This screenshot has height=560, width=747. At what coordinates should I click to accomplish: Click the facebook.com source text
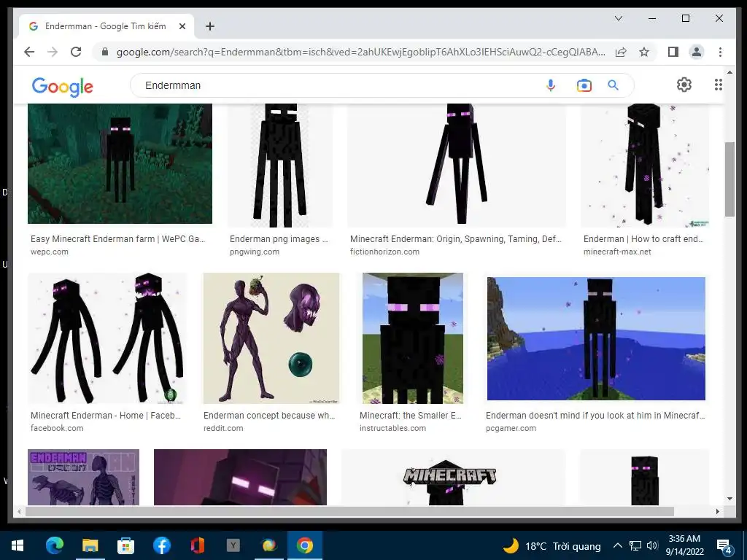[57, 428]
